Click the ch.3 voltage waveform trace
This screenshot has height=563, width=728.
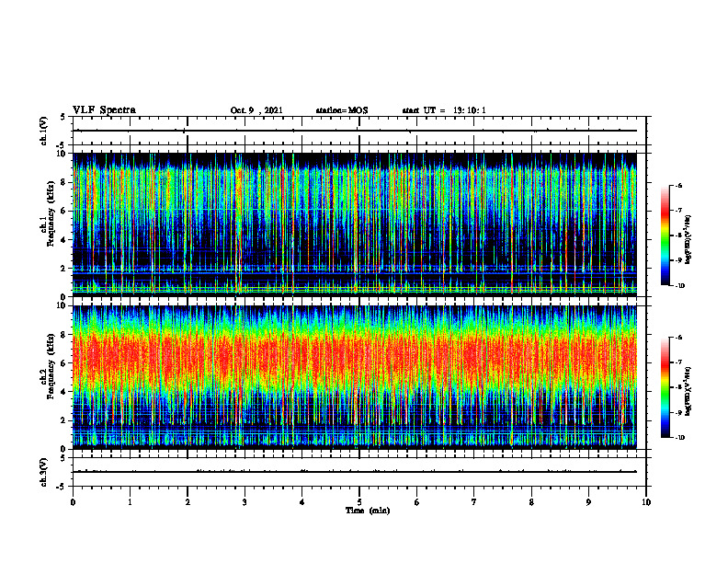point(355,472)
